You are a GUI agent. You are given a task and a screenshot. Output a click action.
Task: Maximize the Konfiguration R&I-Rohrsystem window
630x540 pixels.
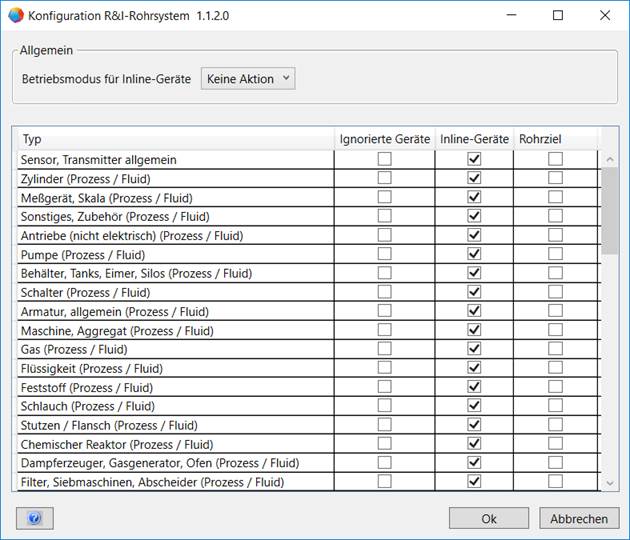click(x=558, y=15)
